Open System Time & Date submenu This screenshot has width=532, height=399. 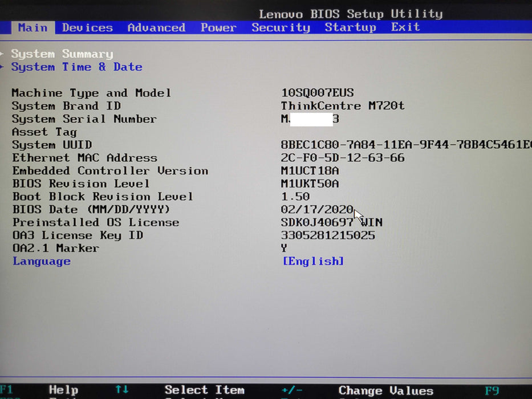[x=76, y=67]
